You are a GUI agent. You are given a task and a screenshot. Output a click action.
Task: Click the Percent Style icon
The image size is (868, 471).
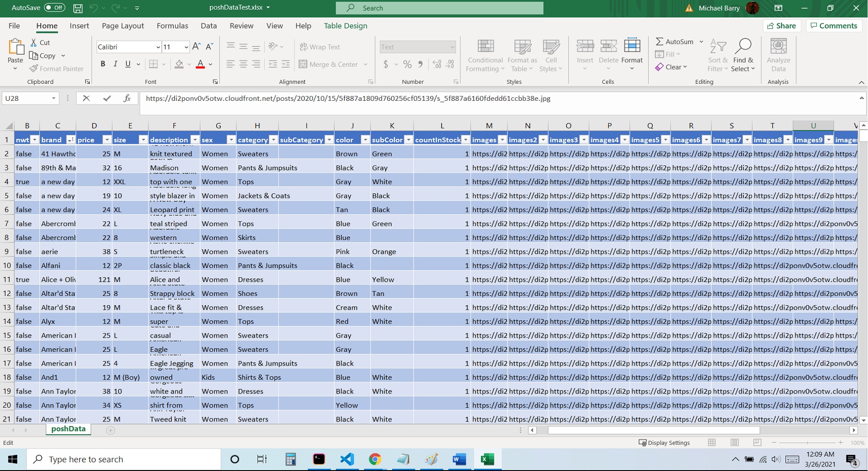point(407,64)
